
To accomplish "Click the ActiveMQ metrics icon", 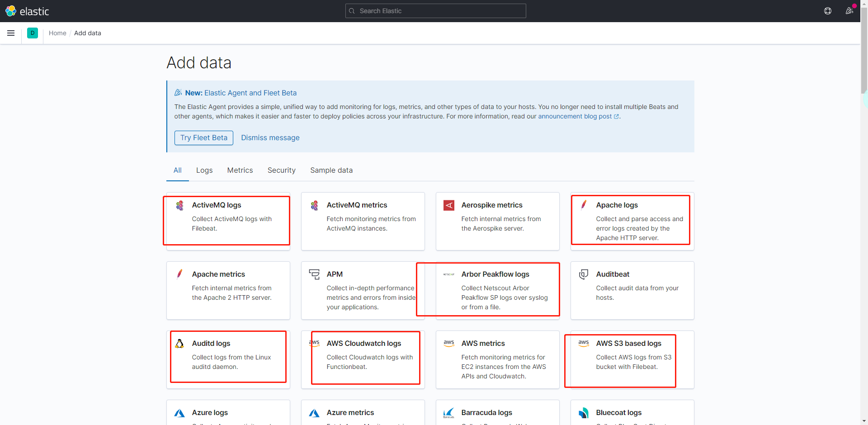I will [x=314, y=205].
